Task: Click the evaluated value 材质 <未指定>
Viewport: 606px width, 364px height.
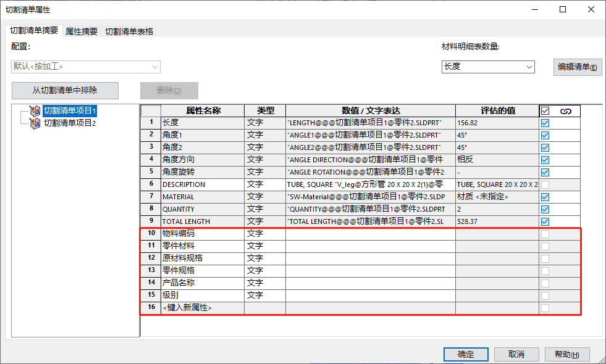Action: pos(497,197)
